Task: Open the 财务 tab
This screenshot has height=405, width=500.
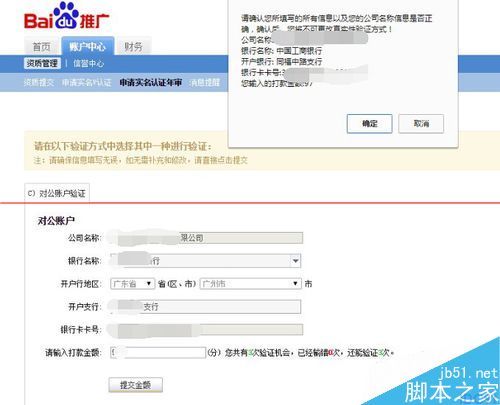Action: click(x=133, y=47)
